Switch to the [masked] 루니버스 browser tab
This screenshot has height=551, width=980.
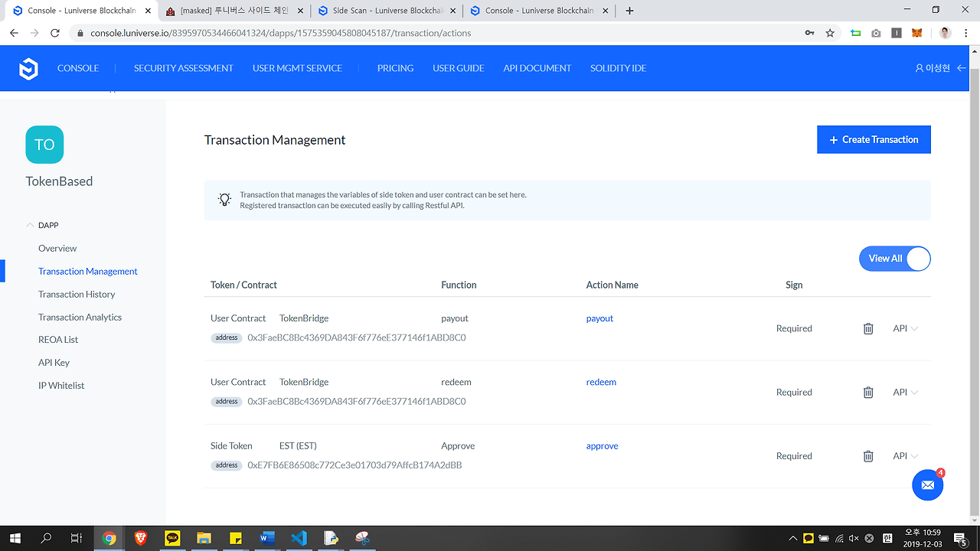pyautogui.click(x=234, y=11)
